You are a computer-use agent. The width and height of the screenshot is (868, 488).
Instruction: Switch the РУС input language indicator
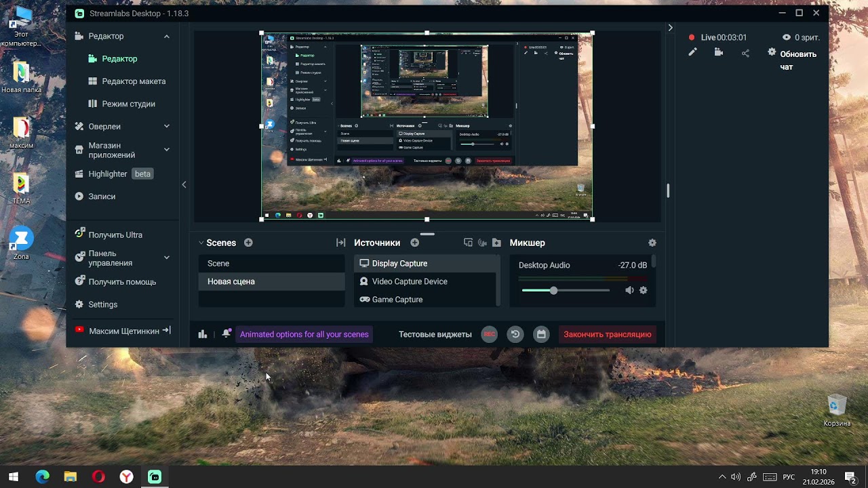click(x=789, y=477)
